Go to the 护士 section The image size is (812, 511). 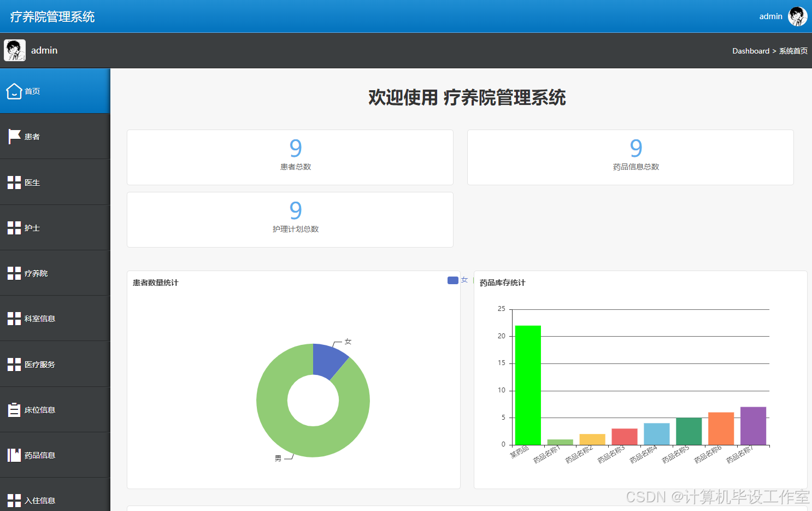pyautogui.click(x=55, y=228)
